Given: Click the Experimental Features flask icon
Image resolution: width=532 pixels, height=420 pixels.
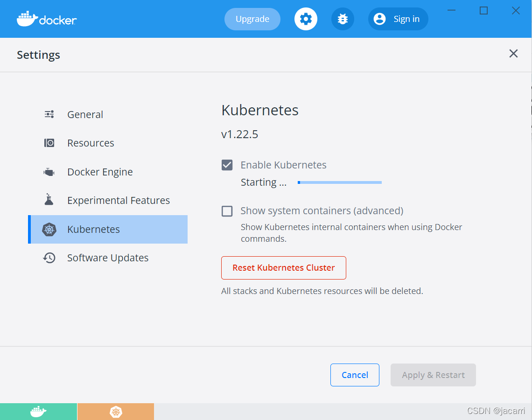Looking at the screenshot, I should coord(49,199).
